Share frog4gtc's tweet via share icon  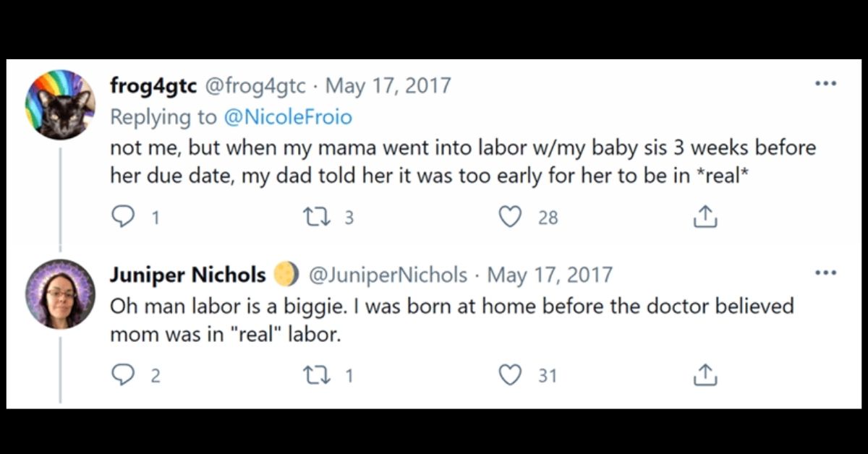pos(705,217)
